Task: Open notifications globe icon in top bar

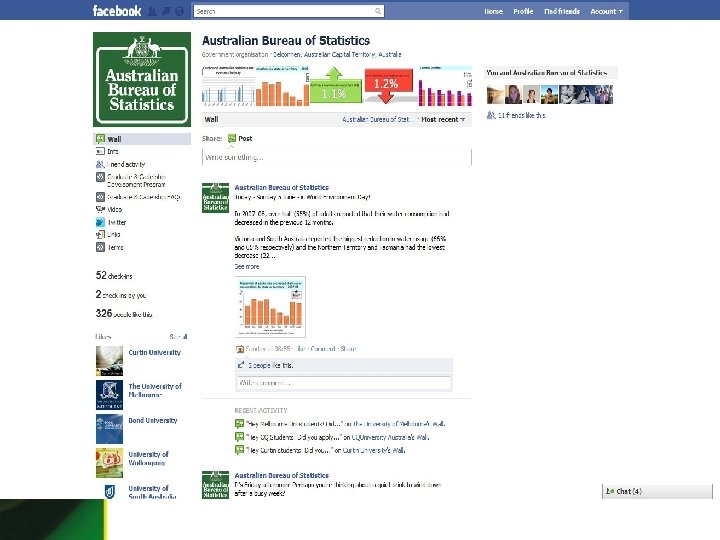Action: 180,11
